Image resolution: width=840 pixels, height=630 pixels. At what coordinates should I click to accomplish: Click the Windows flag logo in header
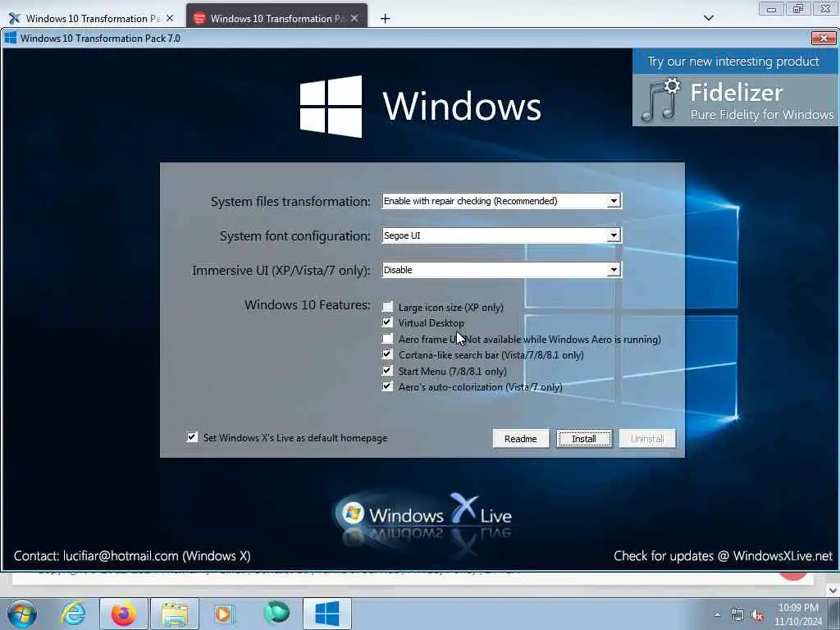point(331,106)
